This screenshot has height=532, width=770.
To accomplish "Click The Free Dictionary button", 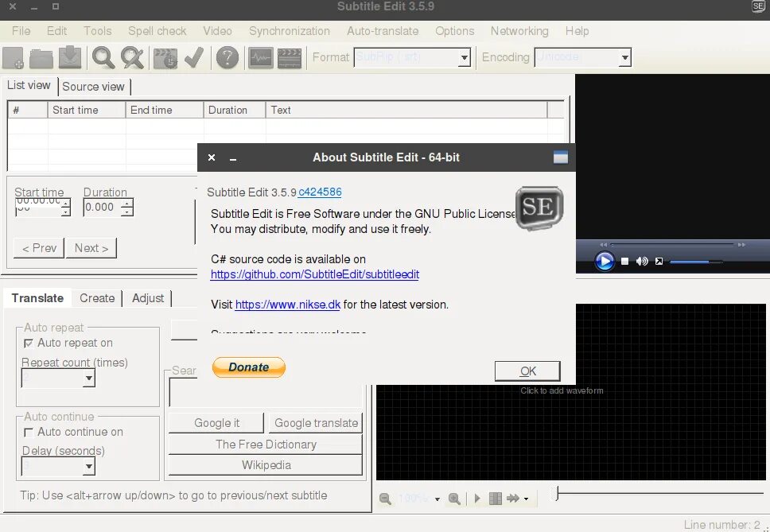I will coord(266,445).
